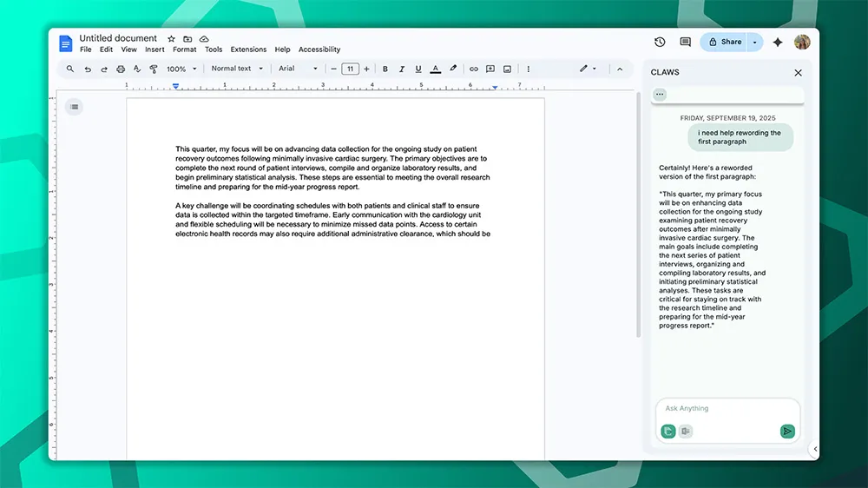Click the document vertical scrollbar

(638, 216)
